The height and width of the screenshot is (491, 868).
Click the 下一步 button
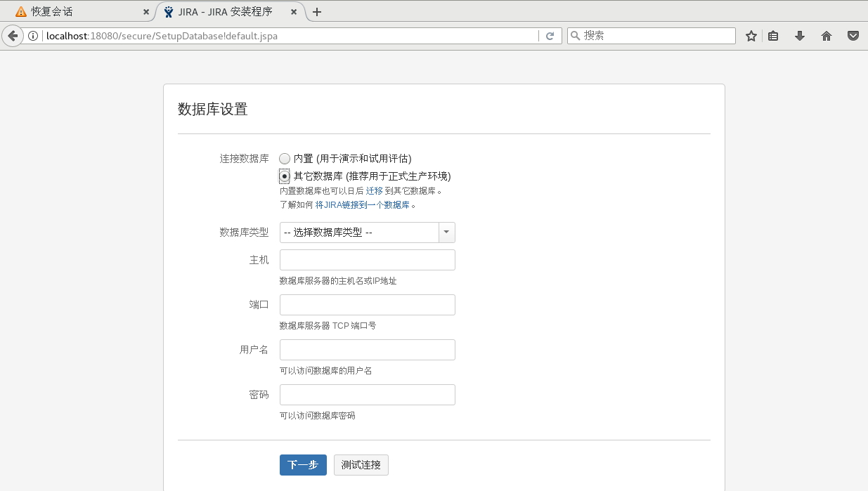303,465
